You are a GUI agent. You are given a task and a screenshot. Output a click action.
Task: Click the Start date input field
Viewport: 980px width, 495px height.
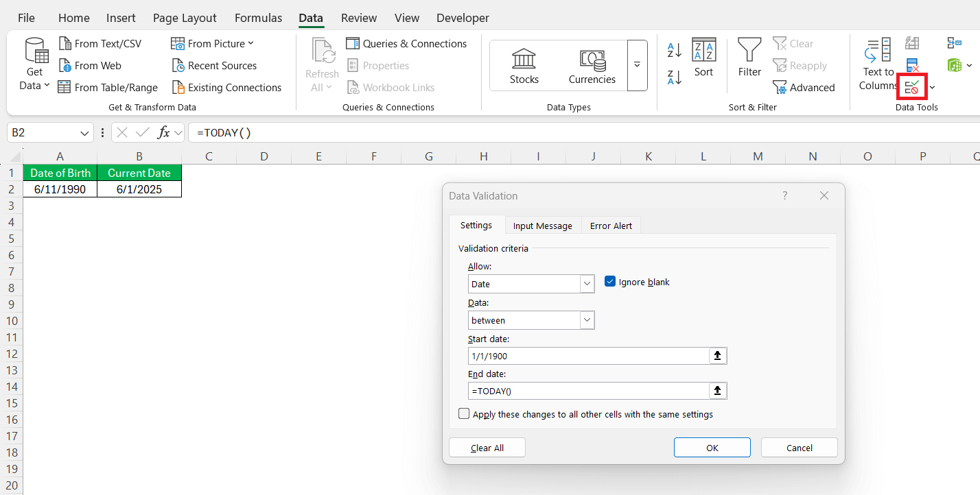tap(589, 356)
